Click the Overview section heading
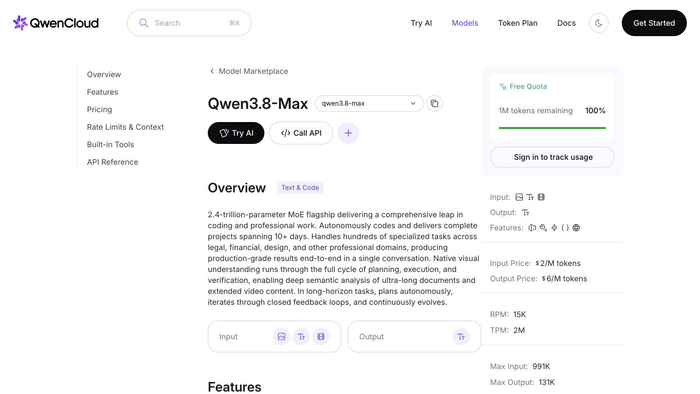The height and width of the screenshot is (394, 700). (x=237, y=188)
